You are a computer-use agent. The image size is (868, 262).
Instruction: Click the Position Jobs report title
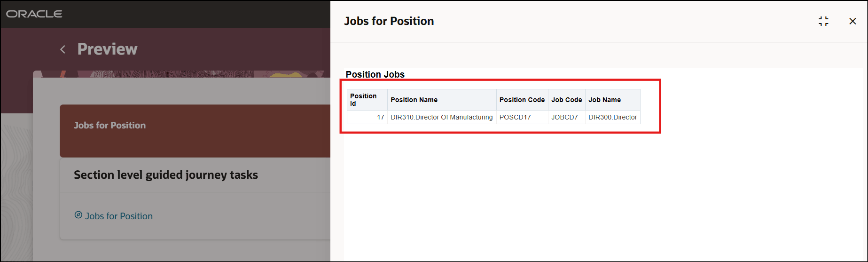(x=375, y=74)
